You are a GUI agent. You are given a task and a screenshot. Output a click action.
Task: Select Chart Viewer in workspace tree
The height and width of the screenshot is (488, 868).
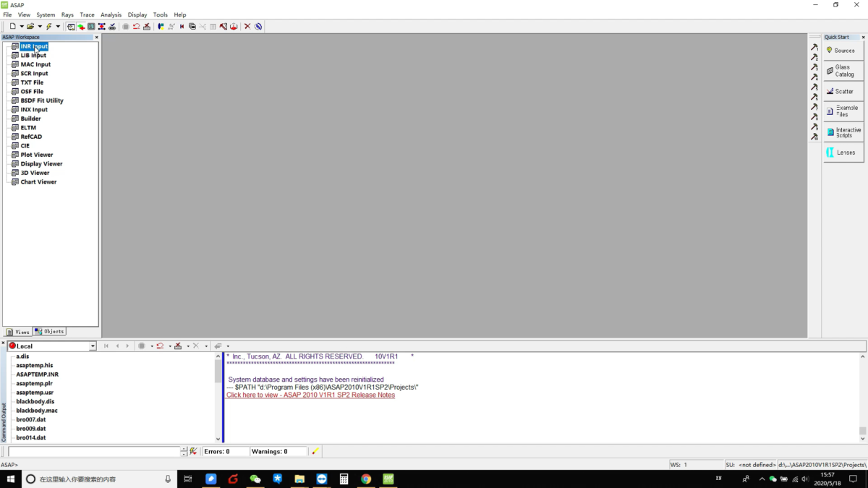(38, 182)
